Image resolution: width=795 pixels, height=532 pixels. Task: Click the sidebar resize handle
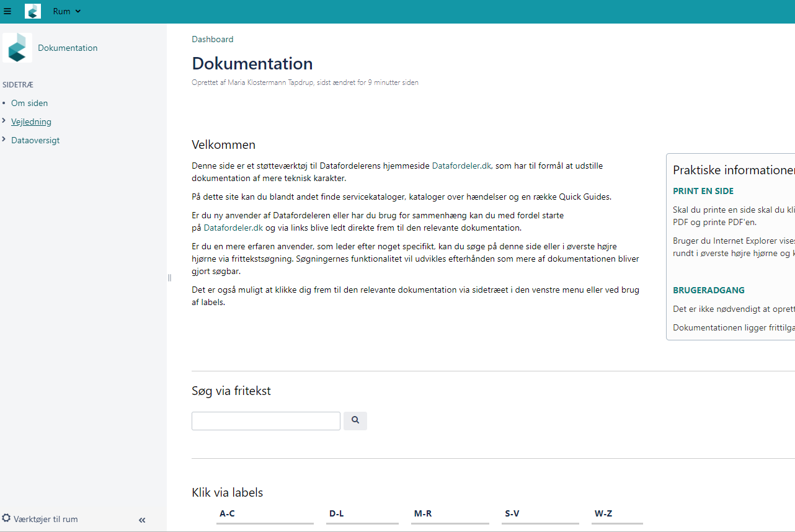point(169,278)
